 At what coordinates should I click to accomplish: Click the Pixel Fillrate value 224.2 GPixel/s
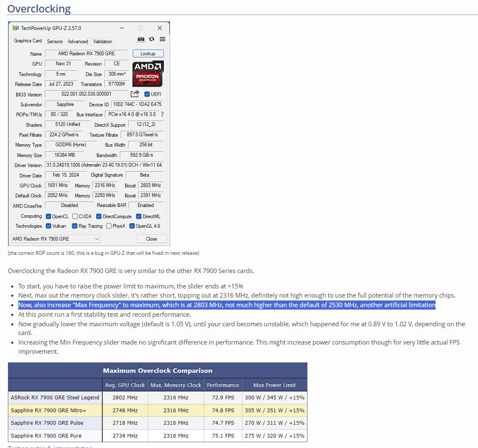click(x=64, y=135)
